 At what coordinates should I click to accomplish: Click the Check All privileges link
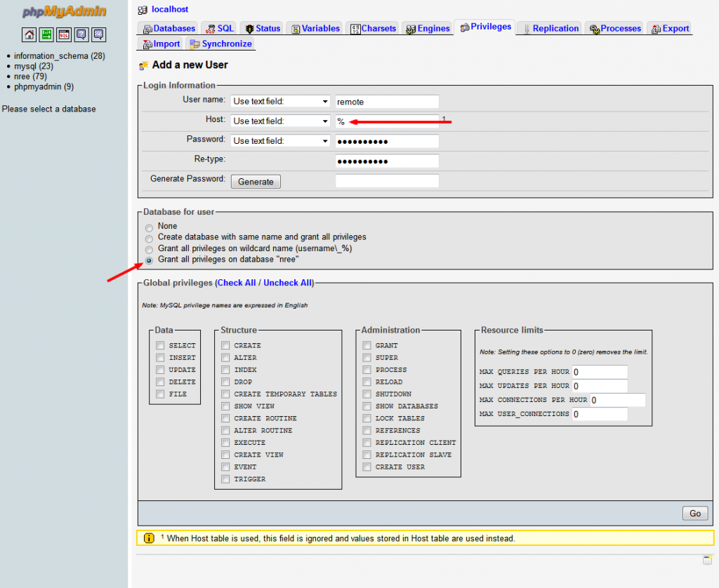point(236,283)
